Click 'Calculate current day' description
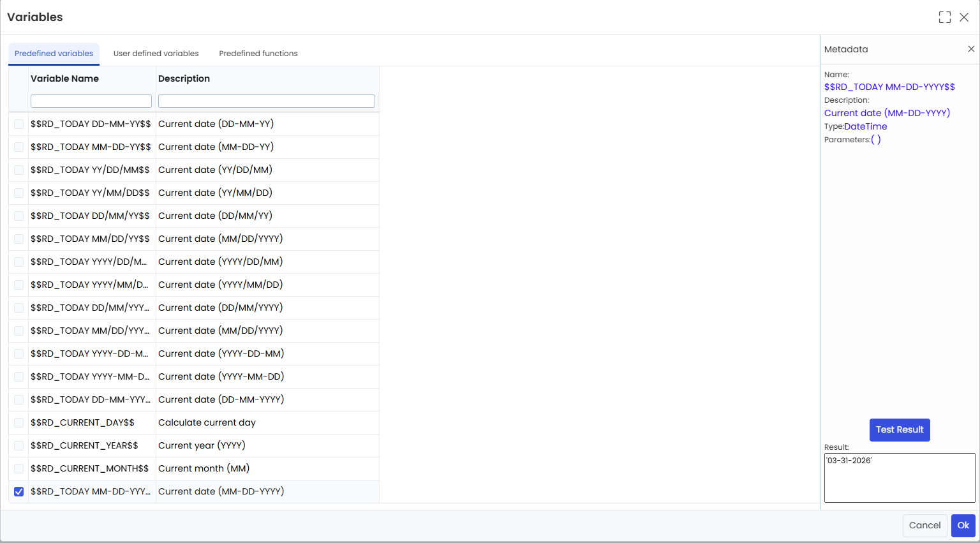Image resolution: width=980 pixels, height=543 pixels. (x=207, y=422)
